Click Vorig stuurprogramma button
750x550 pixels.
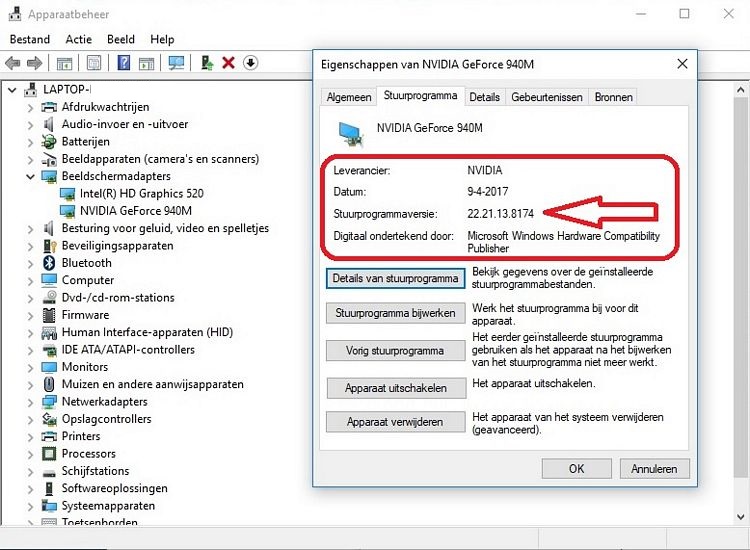tap(396, 351)
